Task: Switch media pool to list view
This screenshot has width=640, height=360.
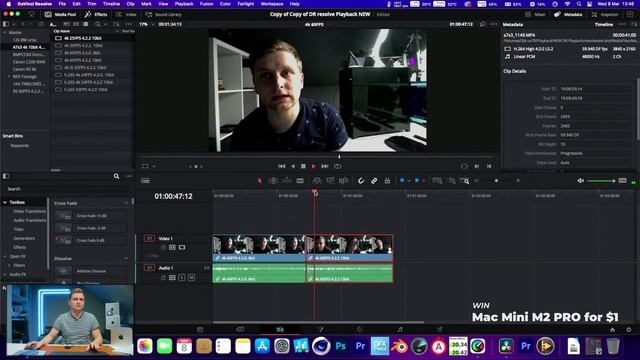Action: [x=85, y=24]
